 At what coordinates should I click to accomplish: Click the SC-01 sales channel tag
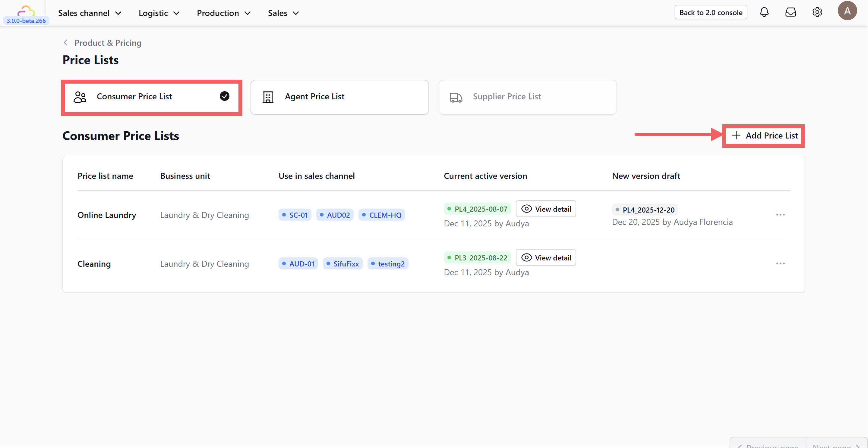[x=295, y=215]
